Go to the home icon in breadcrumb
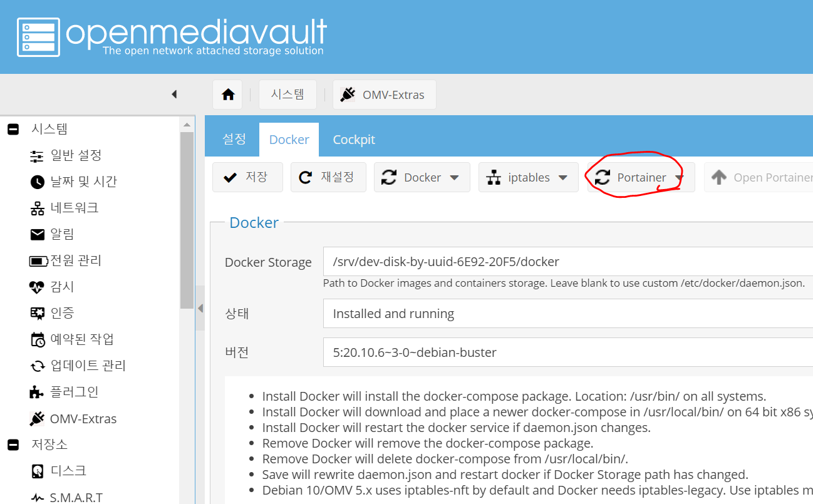The height and width of the screenshot is (504, 813). pos(229,95)
